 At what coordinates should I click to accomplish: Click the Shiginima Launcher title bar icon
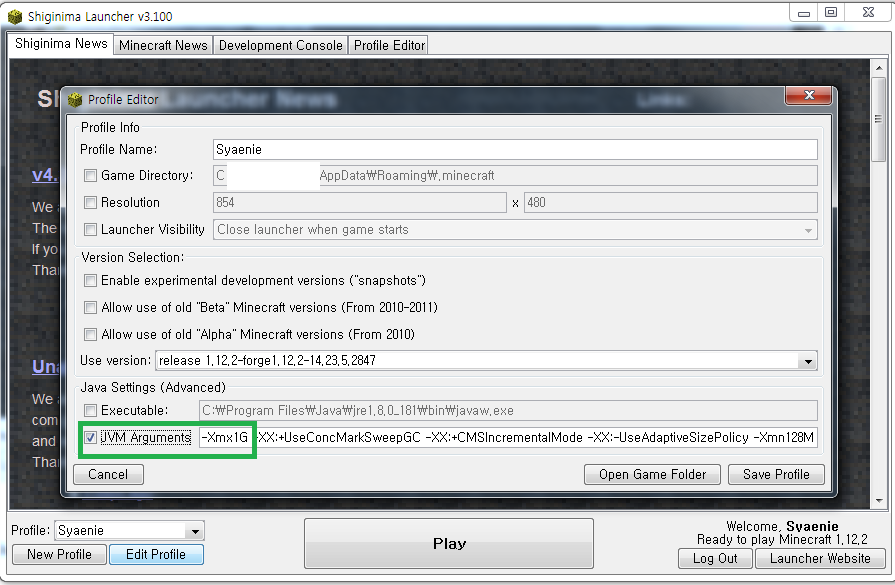[x=15, y=17]
